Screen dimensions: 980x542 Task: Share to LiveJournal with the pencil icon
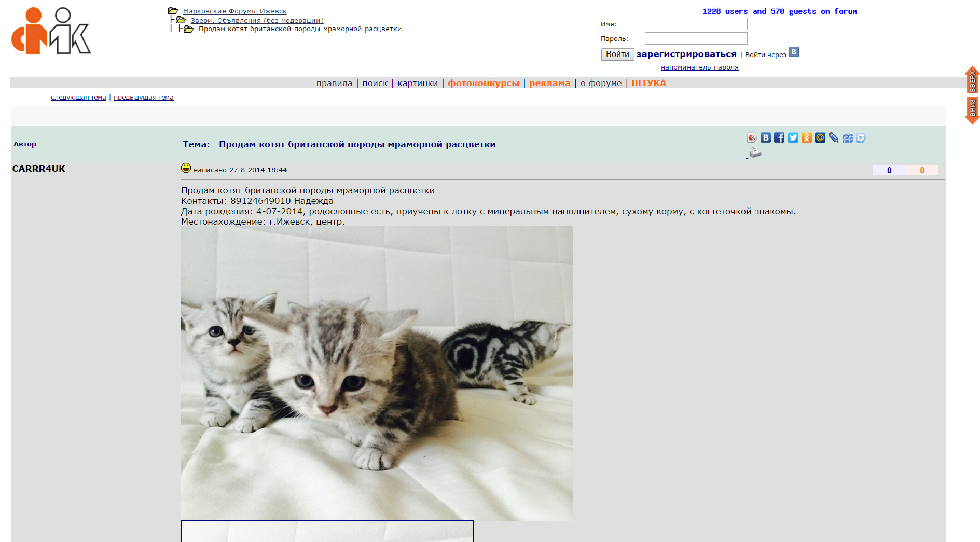pyautogui.click(x=833, y=137)
